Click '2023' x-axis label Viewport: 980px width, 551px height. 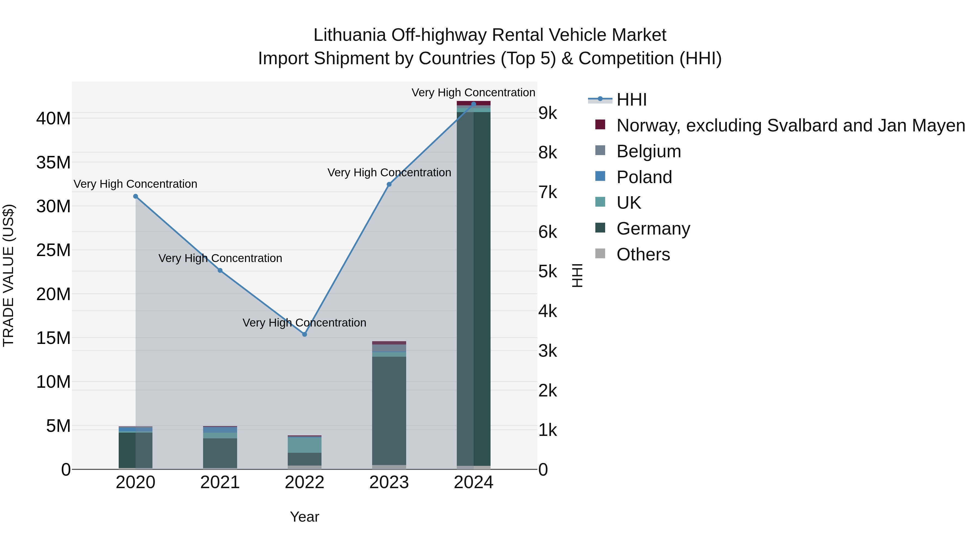coord(389,482)
